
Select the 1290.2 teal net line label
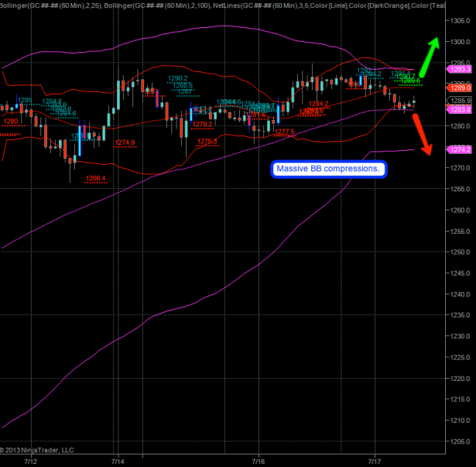pyautogui.click(x=178, y=78)
